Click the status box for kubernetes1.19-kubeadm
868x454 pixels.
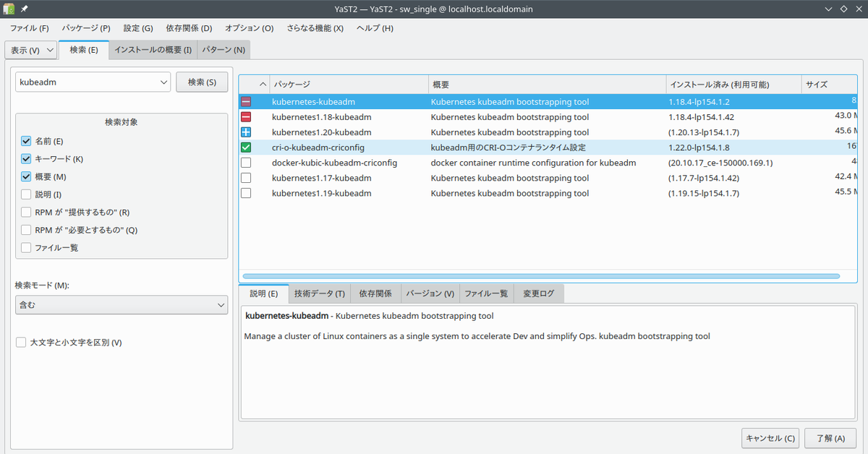246,193
